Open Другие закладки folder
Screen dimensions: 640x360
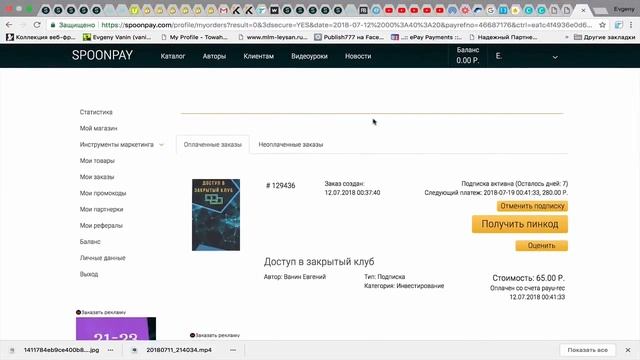click(604, 37)
